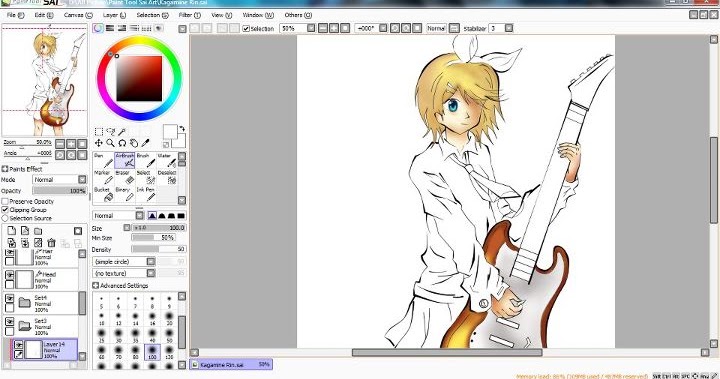The image size is (720, 379).
Task: Create a new linework layer
Action: point(25,231)
